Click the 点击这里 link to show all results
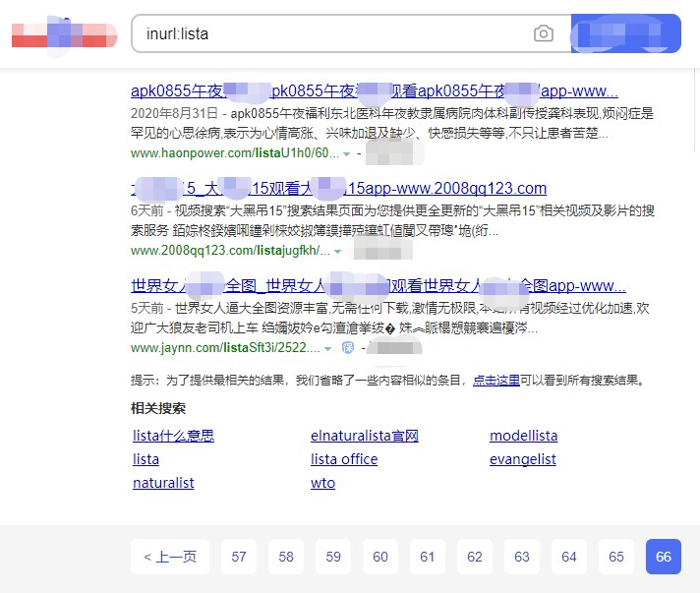This screenshot has width=700, height=593. pos(496,380)
